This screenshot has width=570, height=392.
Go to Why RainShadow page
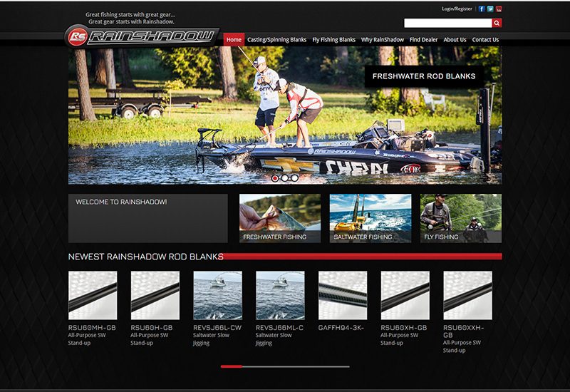click(383, 40)
